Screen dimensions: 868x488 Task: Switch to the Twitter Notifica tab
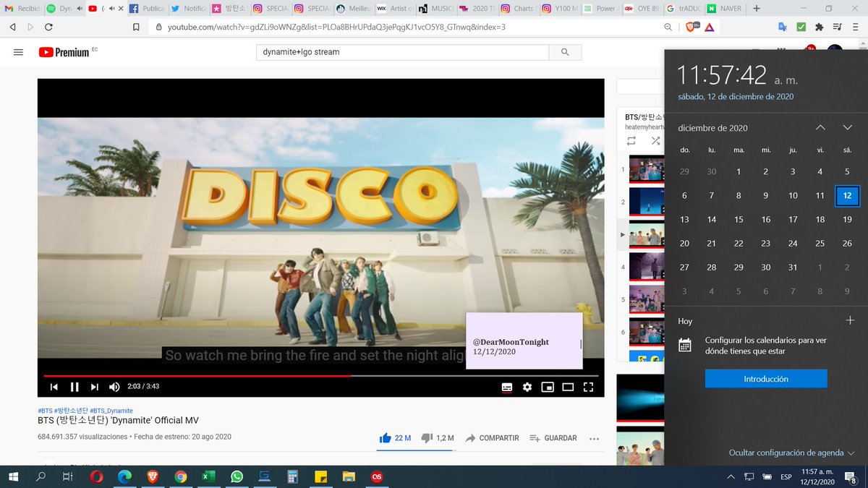point(188,9)
